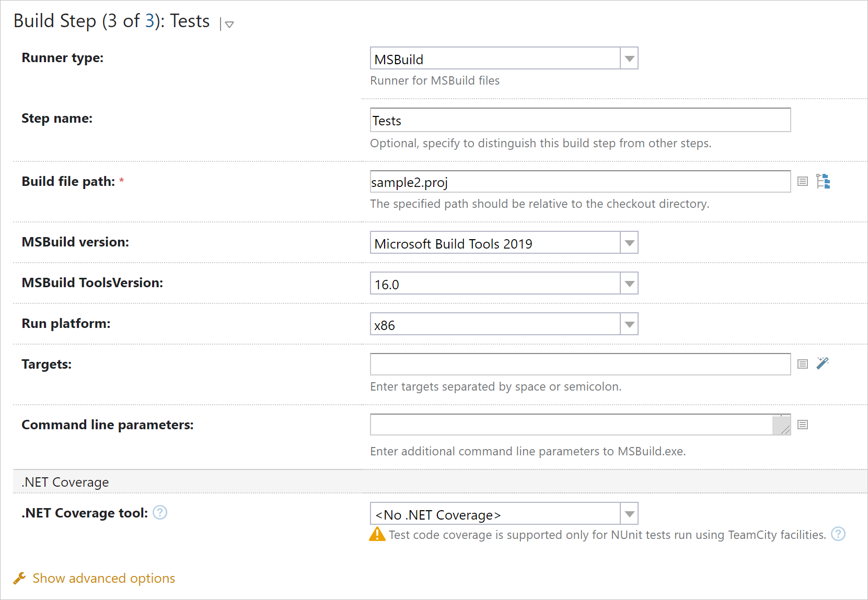Open the Runner type dropdown
The width and height of the screenshot is (868, 600).
click(x=629, y=58)
